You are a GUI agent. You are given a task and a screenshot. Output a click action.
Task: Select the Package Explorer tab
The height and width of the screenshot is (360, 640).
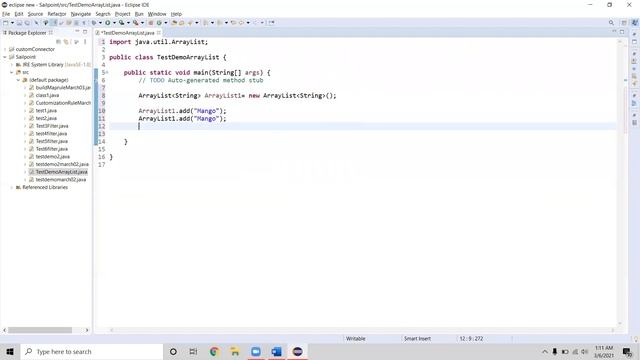point(27,33)
